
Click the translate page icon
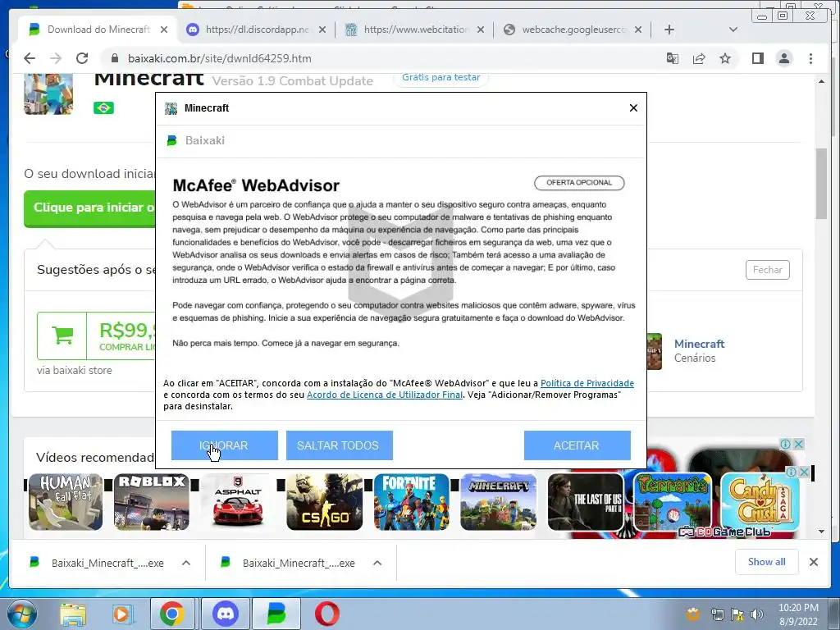673,58
